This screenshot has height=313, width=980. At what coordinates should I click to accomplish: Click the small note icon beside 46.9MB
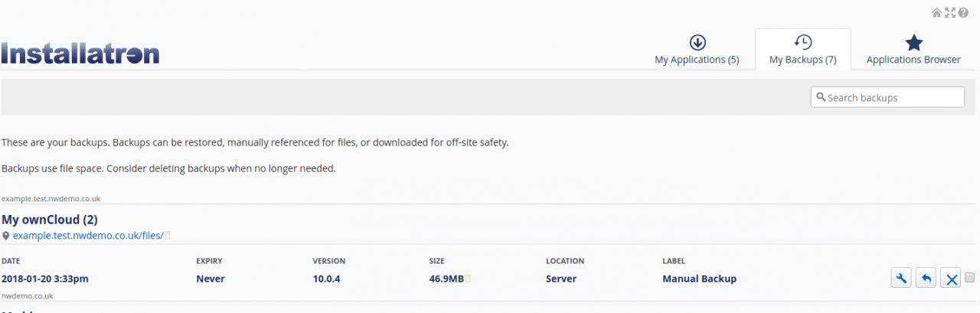tap(469, 279)
